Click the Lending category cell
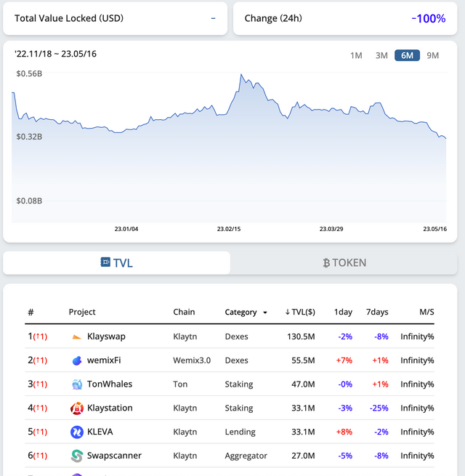The width and height of the screenshot is (465, 476). pos(240,432)
